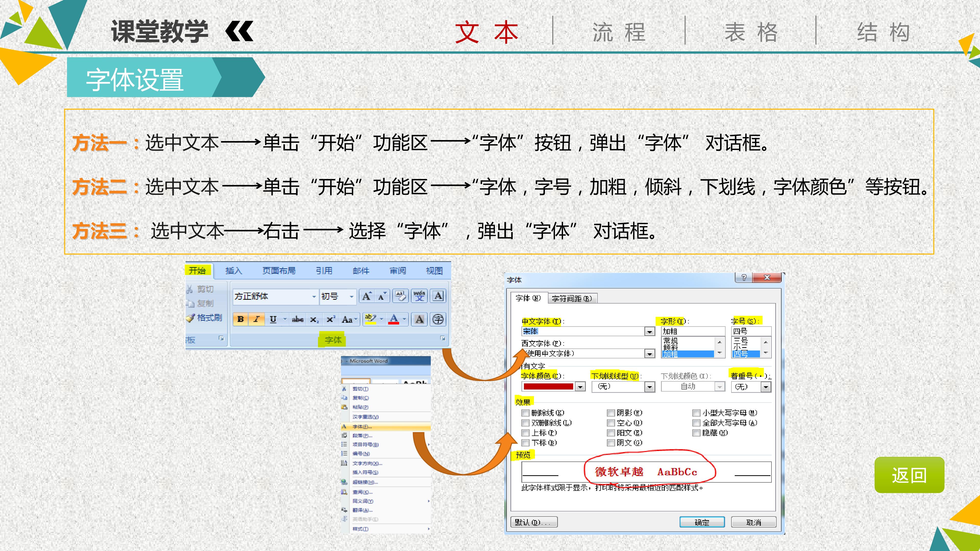Click the text highlight color icon
This screenshot has height=551, width=980.
point(370,319)
